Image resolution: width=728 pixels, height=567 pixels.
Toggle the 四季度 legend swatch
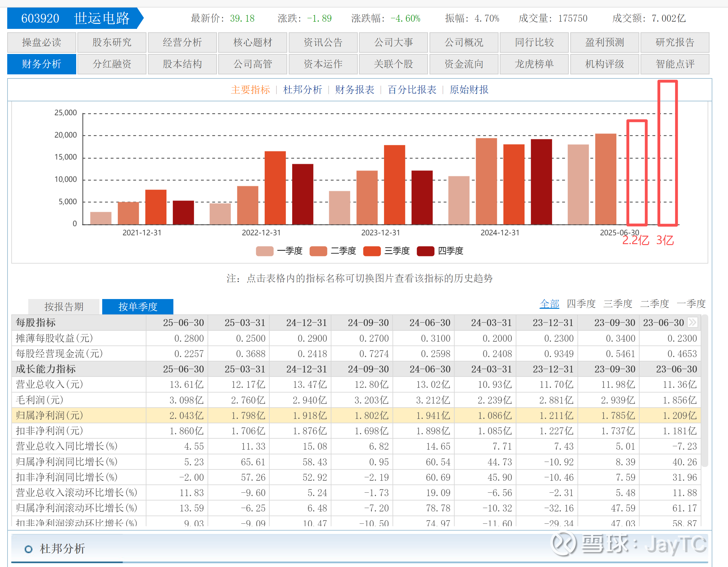point(425,251)
